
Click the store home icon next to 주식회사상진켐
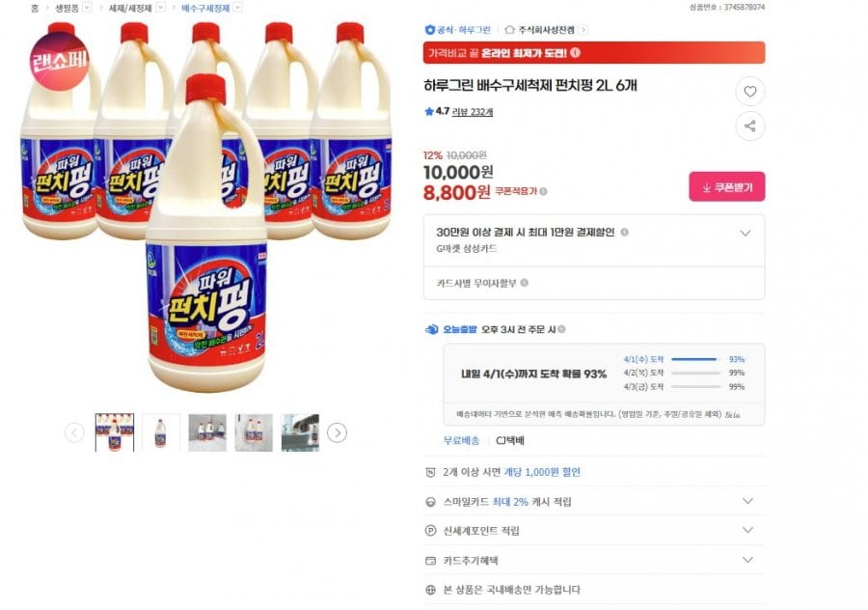point(511,28)
